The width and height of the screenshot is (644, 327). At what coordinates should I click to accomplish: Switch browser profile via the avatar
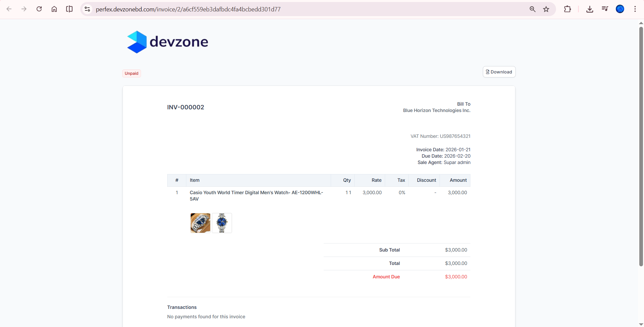coord(620,9)
